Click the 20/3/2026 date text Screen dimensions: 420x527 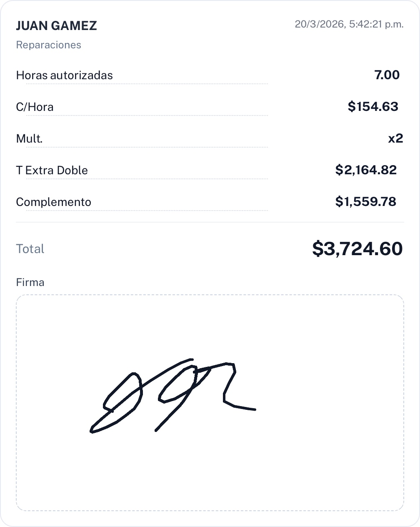[319, 24]
